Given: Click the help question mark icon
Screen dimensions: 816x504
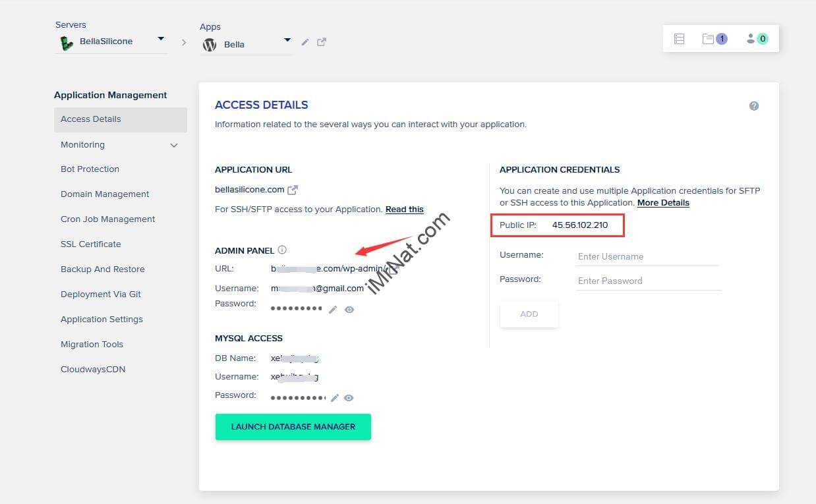Looking at the screenshot, I should tap(754, 106).
